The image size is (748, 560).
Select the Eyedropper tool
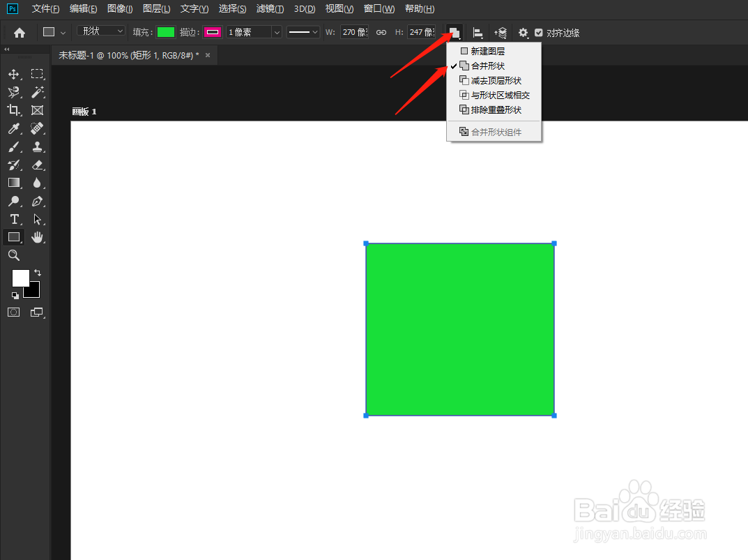tap(14, 128)
